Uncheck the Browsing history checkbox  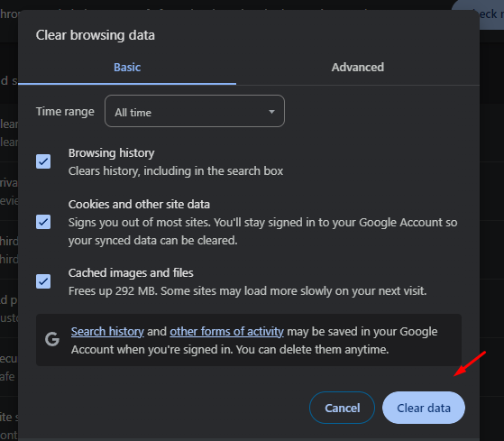[43, 161]
